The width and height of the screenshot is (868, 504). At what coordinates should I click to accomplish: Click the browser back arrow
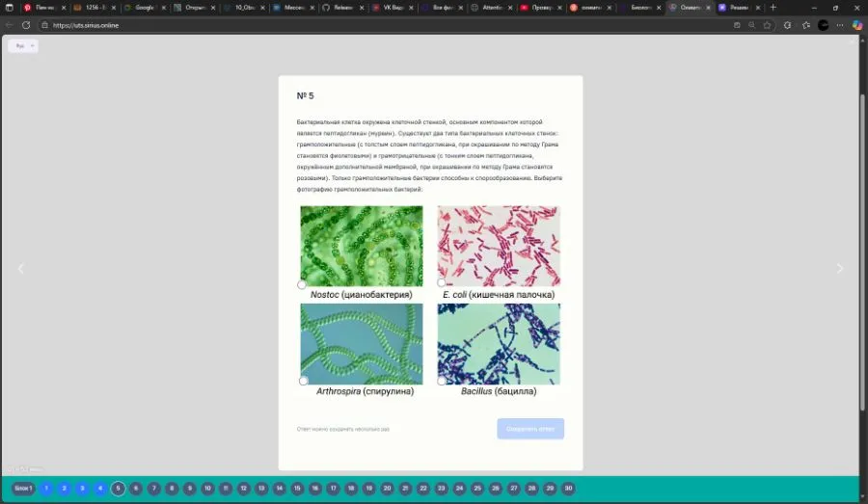coord(10,25)
